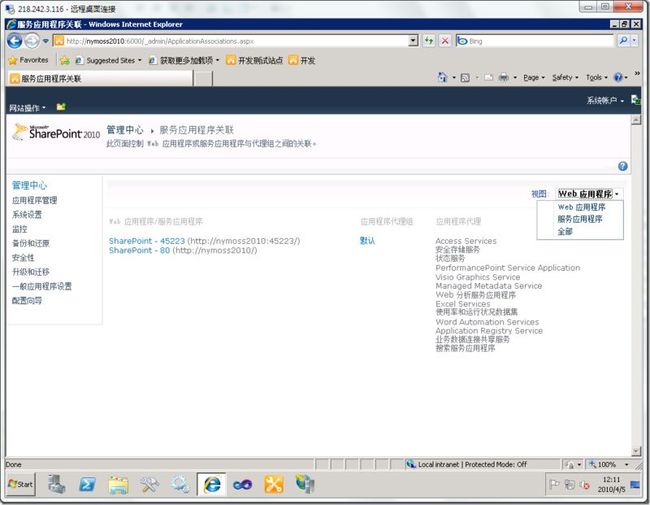This screenshot has height=505, width=650.
Task: Click the 默认 proxy group link
Action: click(367, 240)
